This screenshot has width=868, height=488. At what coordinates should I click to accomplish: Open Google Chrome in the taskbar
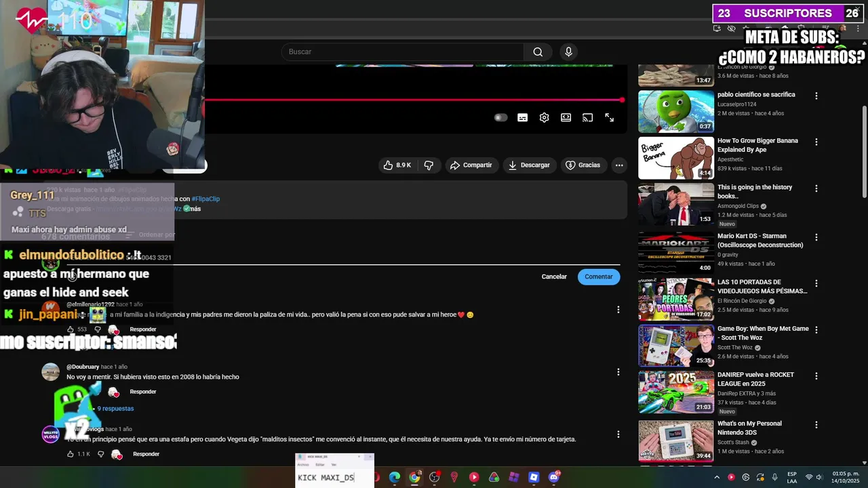point(414,477)
